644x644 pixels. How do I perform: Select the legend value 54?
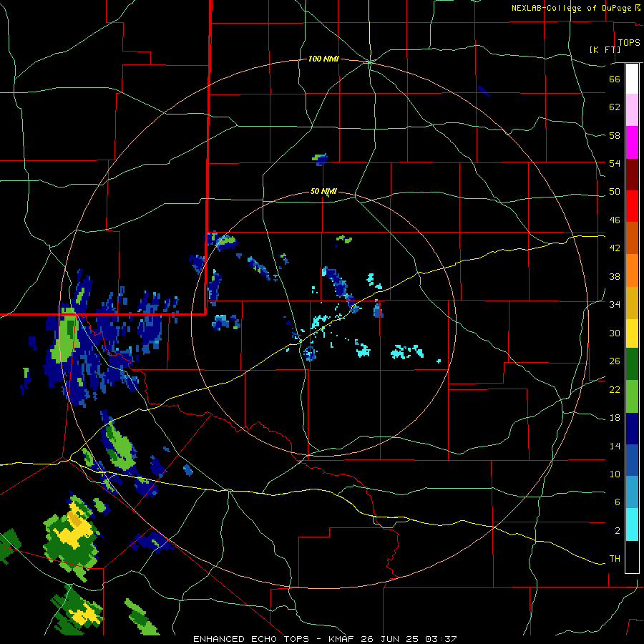pos(615,163)
